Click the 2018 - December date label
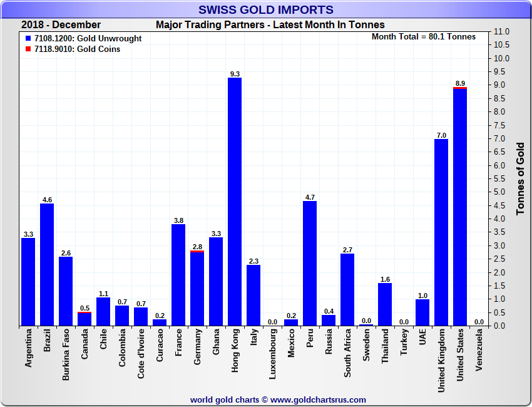The image size is (532, 407). click(x=61, y=25)
